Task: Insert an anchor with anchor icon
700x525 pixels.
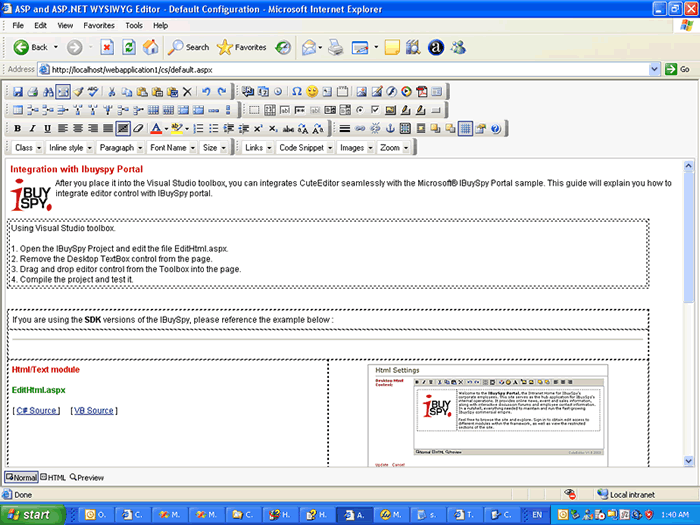Action: point(390,129)
